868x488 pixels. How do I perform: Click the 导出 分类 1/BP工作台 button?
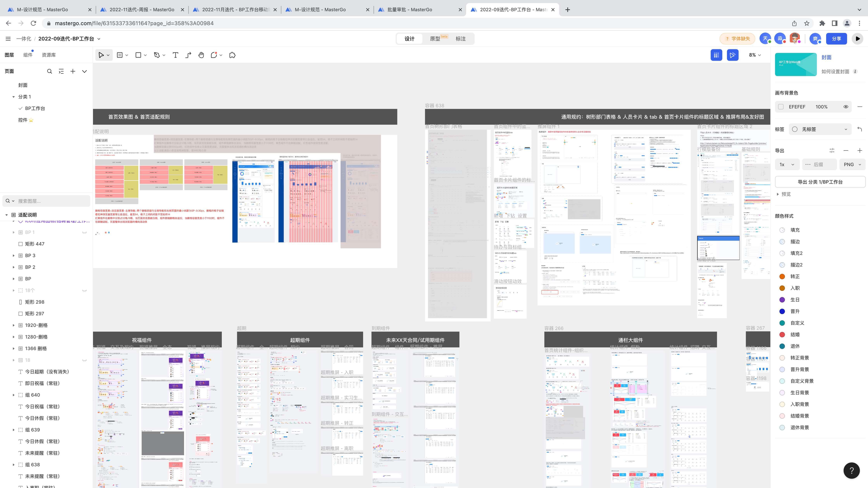pos(820,182)
